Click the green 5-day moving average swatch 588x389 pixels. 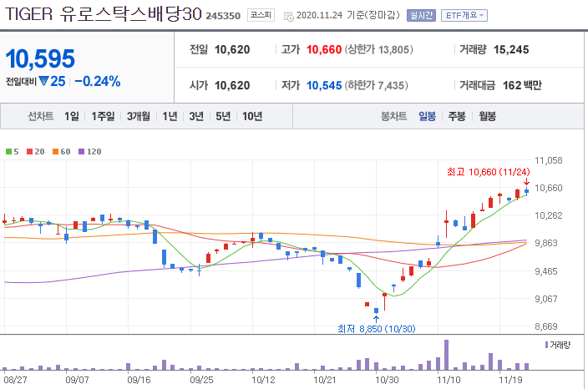point(8,151)
